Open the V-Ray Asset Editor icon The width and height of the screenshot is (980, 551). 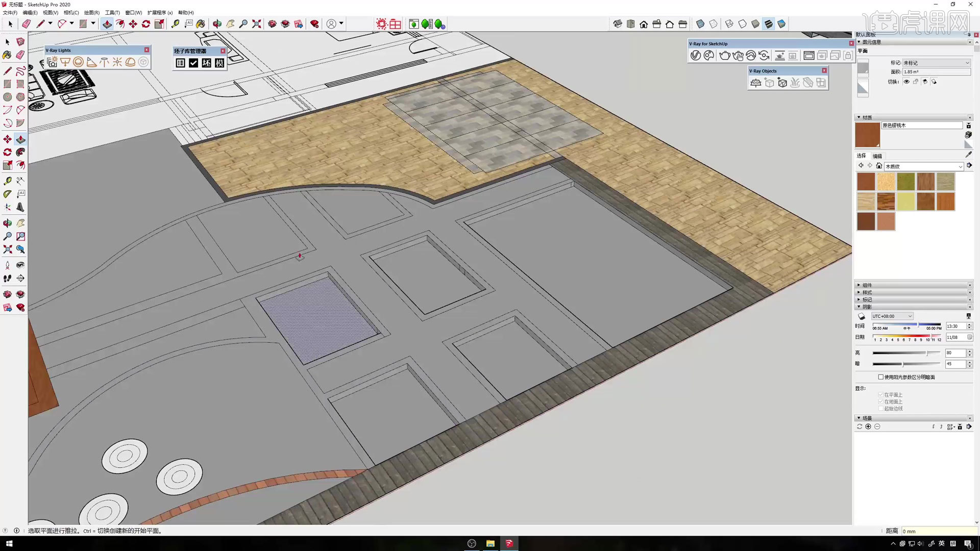(695, 56)
